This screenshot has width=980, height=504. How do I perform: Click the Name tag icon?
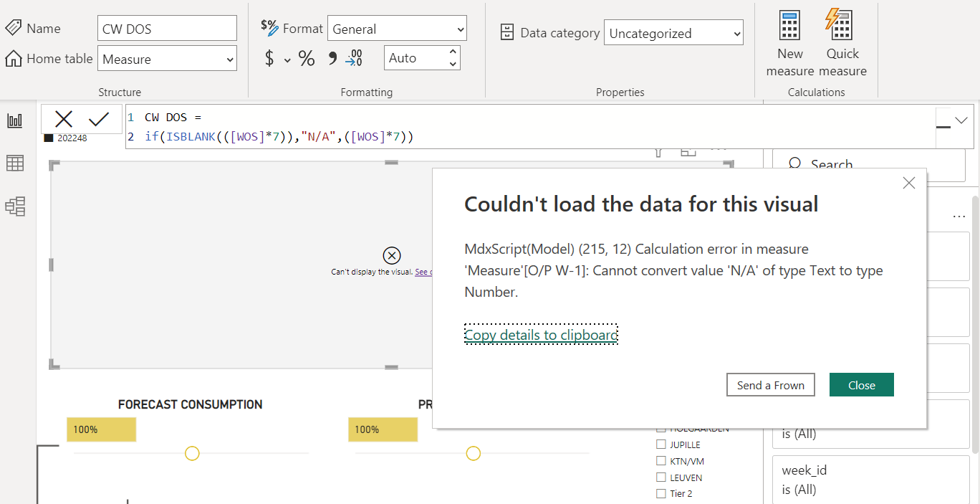point(13,28)
